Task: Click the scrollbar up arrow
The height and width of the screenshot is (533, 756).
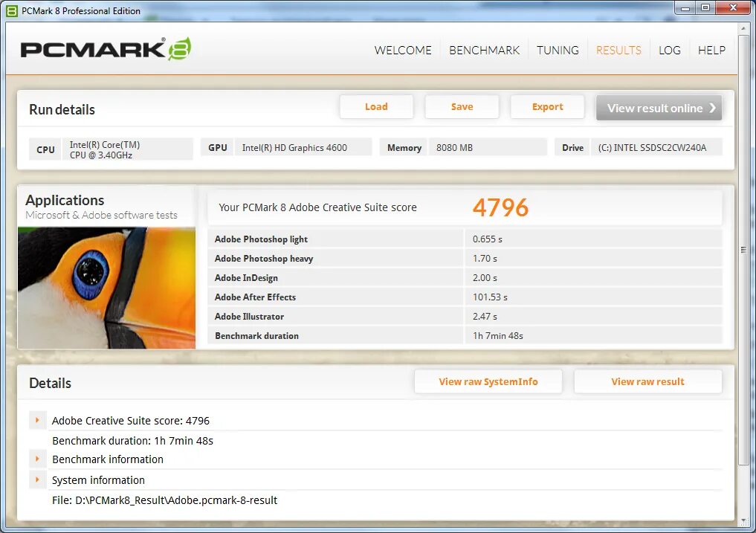Action: [743, 28]
